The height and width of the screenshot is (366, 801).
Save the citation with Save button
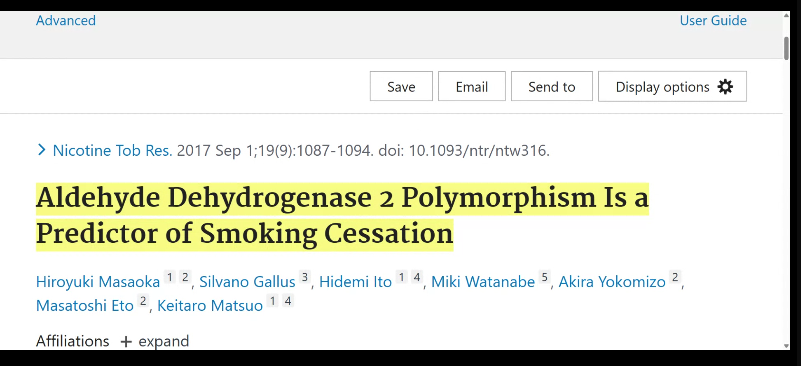click(x=401, y=86)
